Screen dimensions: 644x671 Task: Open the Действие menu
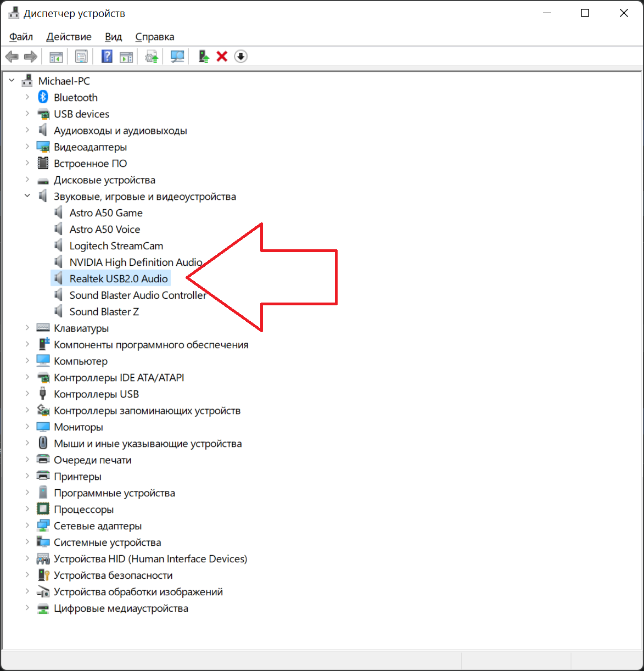point(69,37)
